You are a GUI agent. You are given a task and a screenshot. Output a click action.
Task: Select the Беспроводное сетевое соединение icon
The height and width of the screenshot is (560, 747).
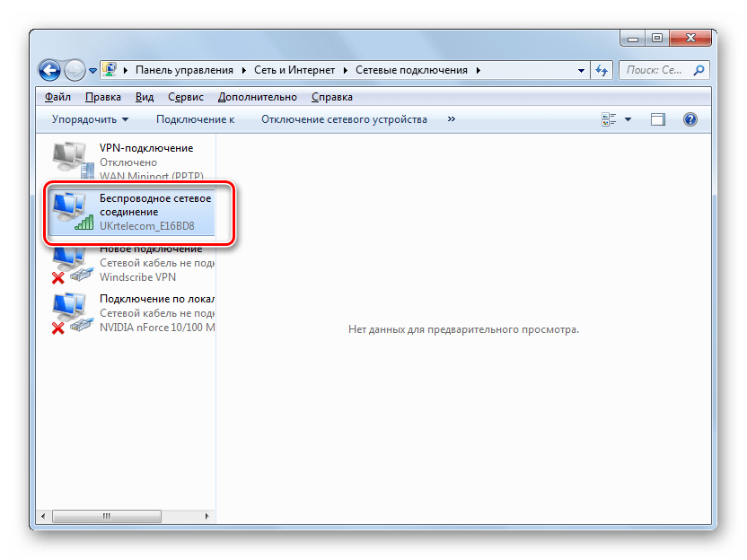pos(70,209)
